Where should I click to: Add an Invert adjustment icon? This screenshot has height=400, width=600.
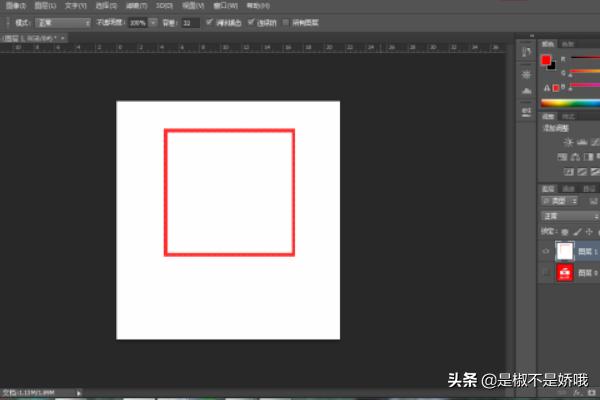coord(569,172)
